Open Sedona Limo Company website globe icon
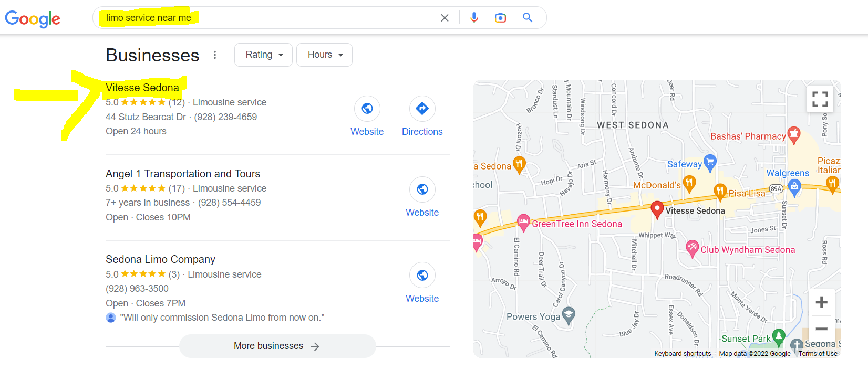The width and height of the screenshot is (868, 370). [x=422, y=276]
